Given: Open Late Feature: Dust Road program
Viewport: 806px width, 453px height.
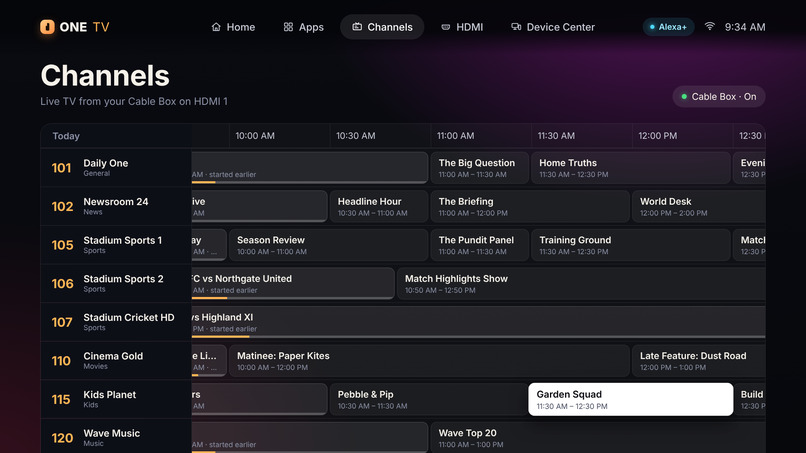Looking at the screenshot, I should [x=699, y=360].
